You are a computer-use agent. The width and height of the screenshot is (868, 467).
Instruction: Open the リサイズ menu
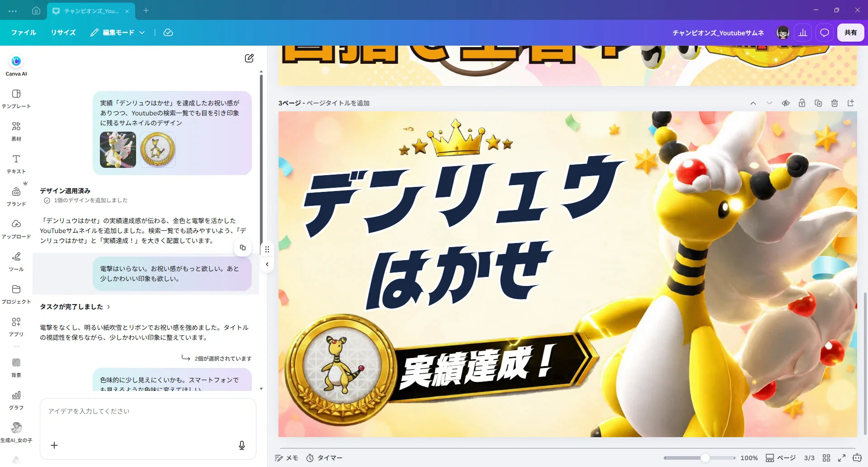point(63,33)
